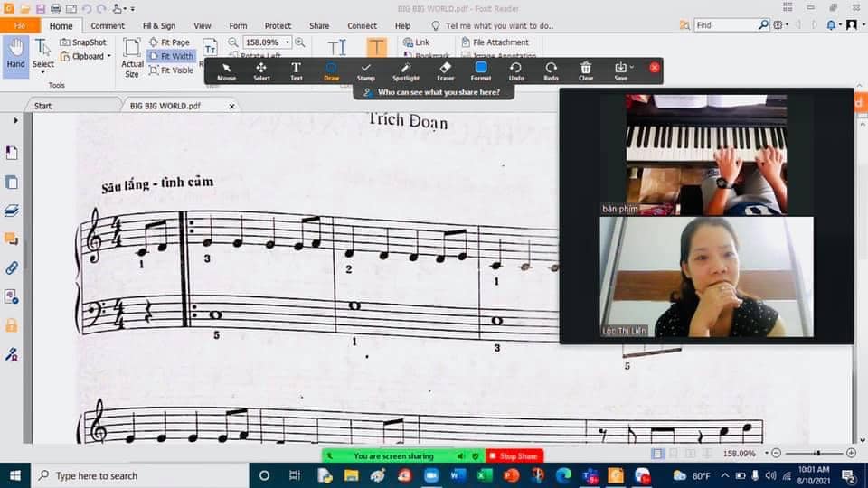Open the Share ribbon tab
The width and height of the screenshot is (868, 488).
[319, 25]
